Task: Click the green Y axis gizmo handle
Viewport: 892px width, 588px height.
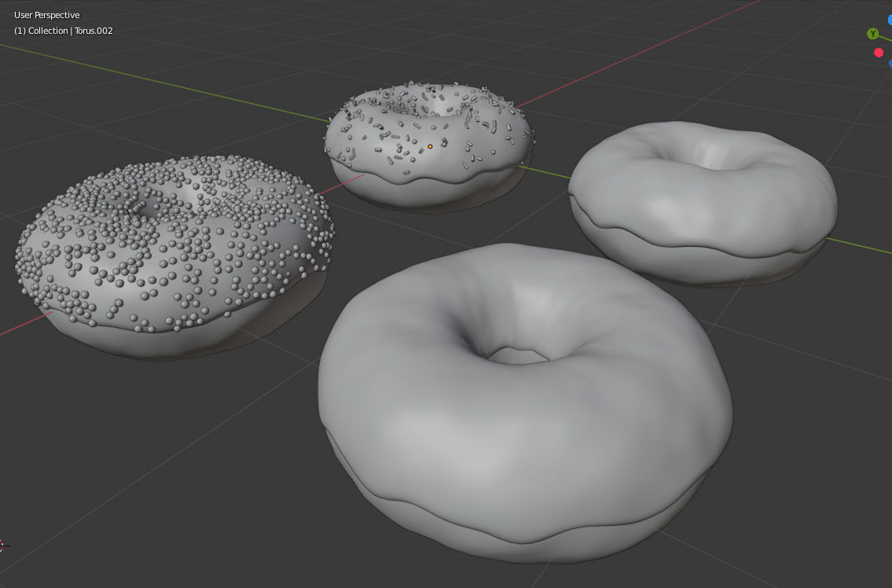Action: 872,34
